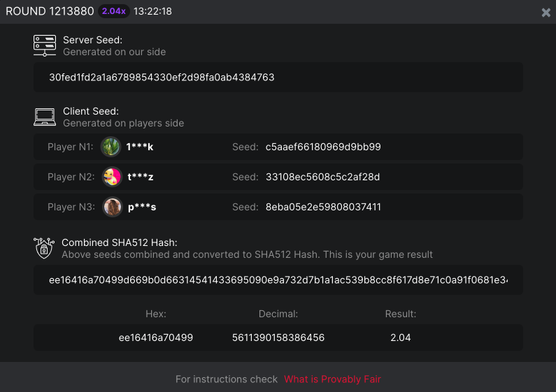The height and width of the screenshot is (392, 556).
Task: Click the server rack icon beside Server Seed
Action: pyautogui.click(x=45, y=45)
